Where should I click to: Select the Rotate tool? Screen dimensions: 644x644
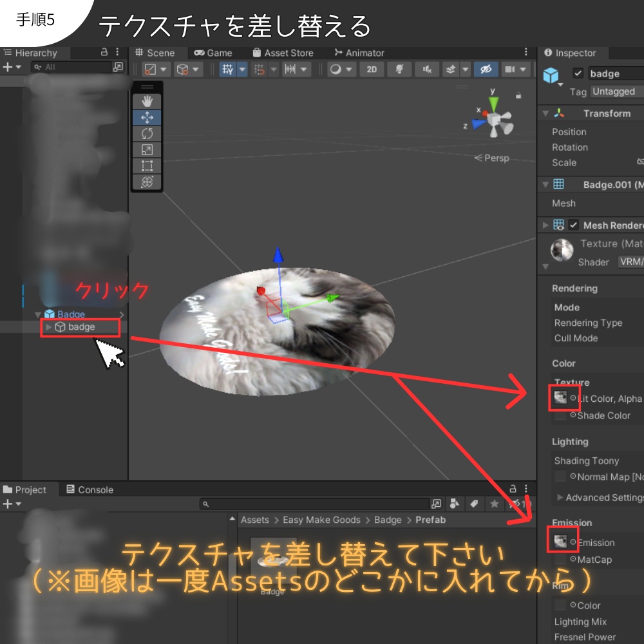click(x=146, y=133)
